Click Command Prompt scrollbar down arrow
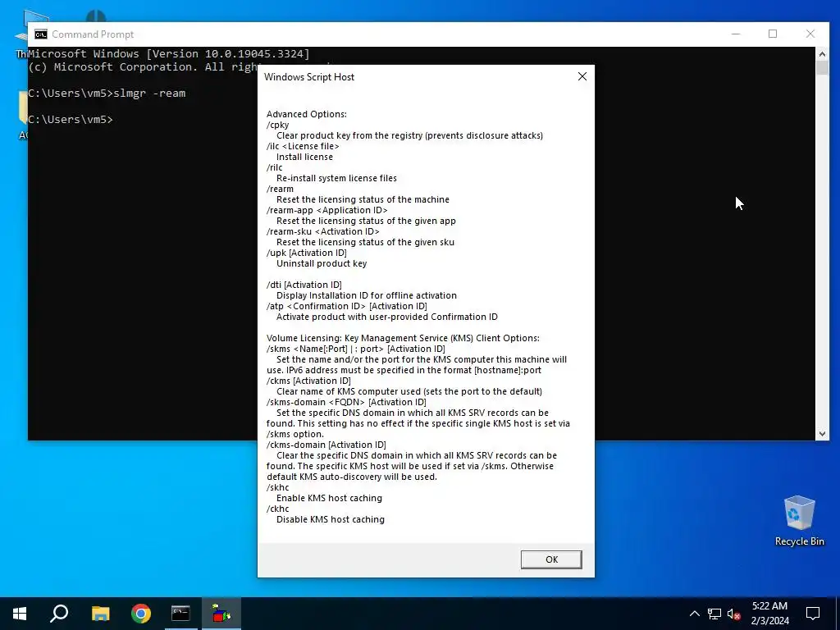Viewport: 840px width, 630px height. coord(822,434)
